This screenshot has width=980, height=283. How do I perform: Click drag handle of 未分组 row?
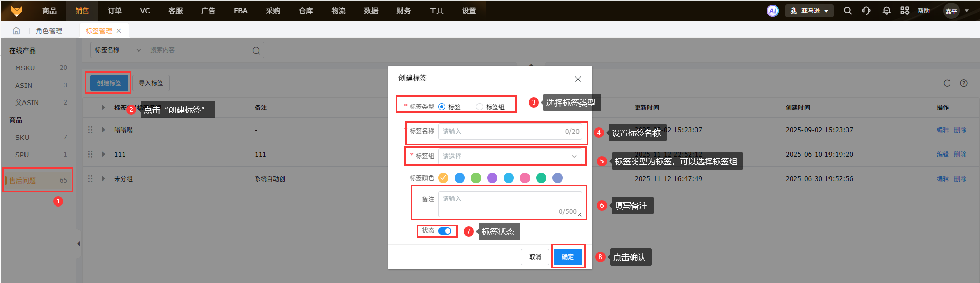pos(90,178)
